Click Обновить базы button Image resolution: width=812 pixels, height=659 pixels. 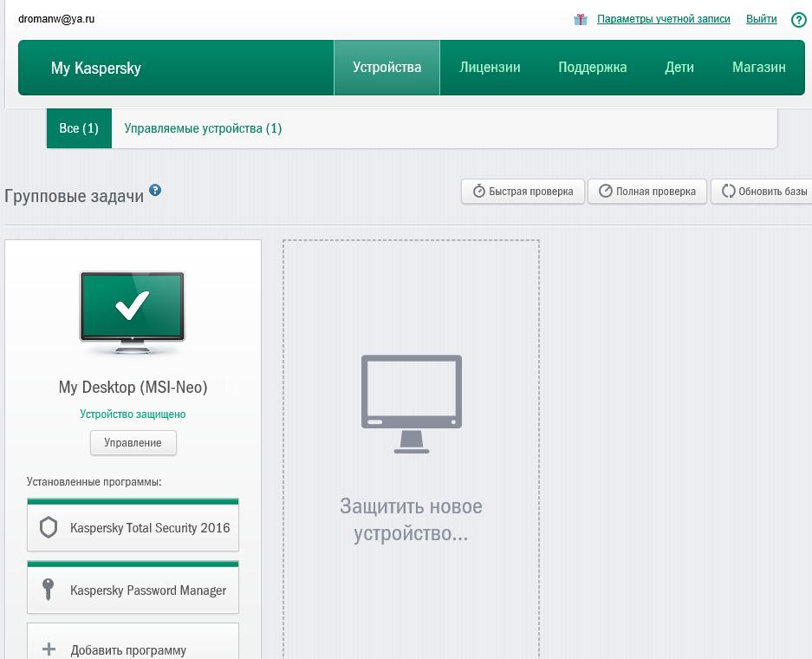pos(761,191)
